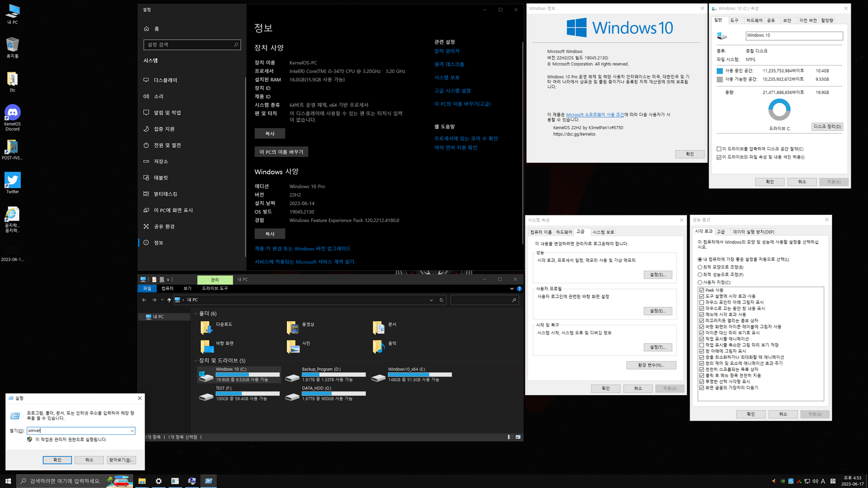
Task: Open the 컴퓨터 ribbon tab in Explorer
Action: point(167,288)
